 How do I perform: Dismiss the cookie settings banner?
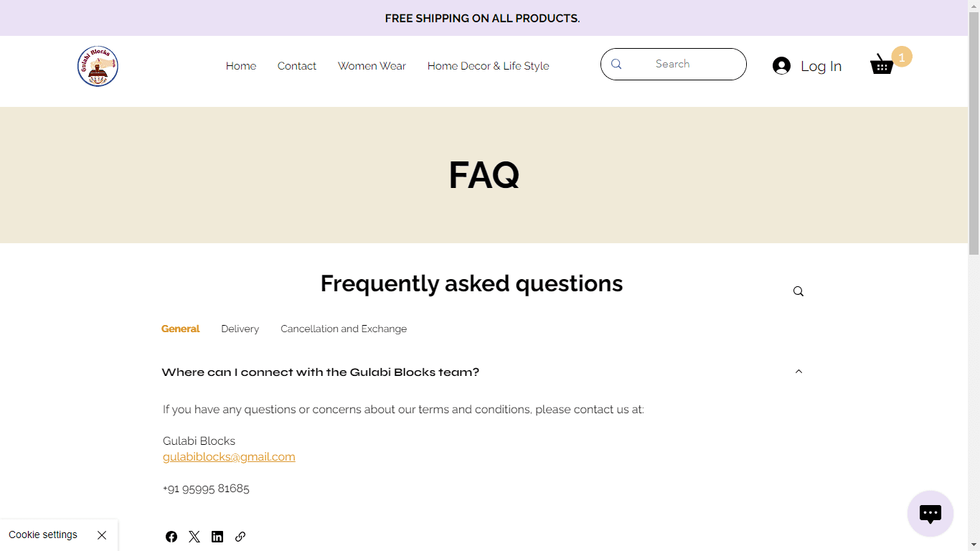[102, 535]
